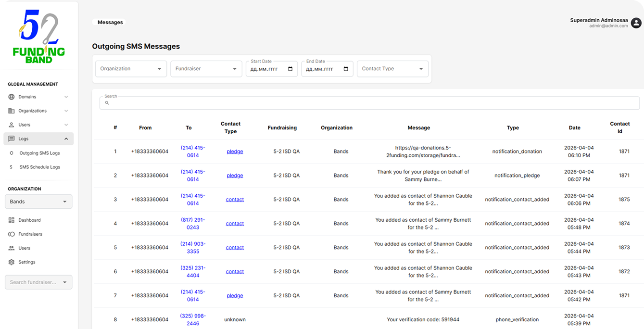Image resolution: width=644 pixels, height=329 pixels.
Task: Click the Organizations building icon
Action: 12,111
